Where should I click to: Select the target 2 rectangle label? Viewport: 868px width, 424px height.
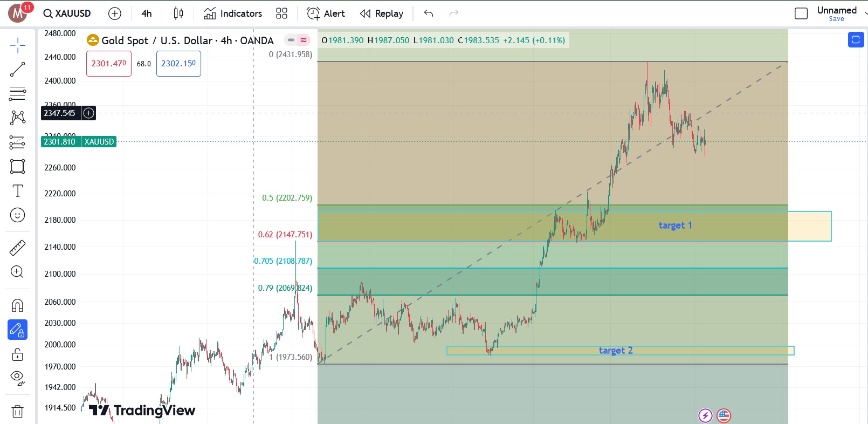click(x=616, y=351)
